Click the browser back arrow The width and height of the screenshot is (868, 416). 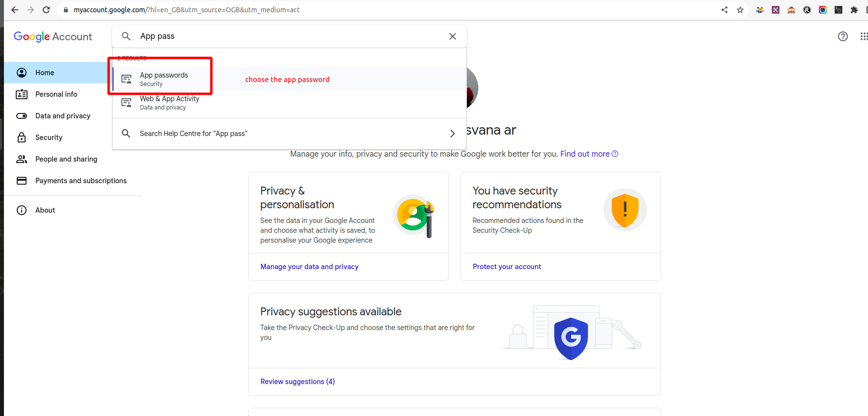coord(15,10)
